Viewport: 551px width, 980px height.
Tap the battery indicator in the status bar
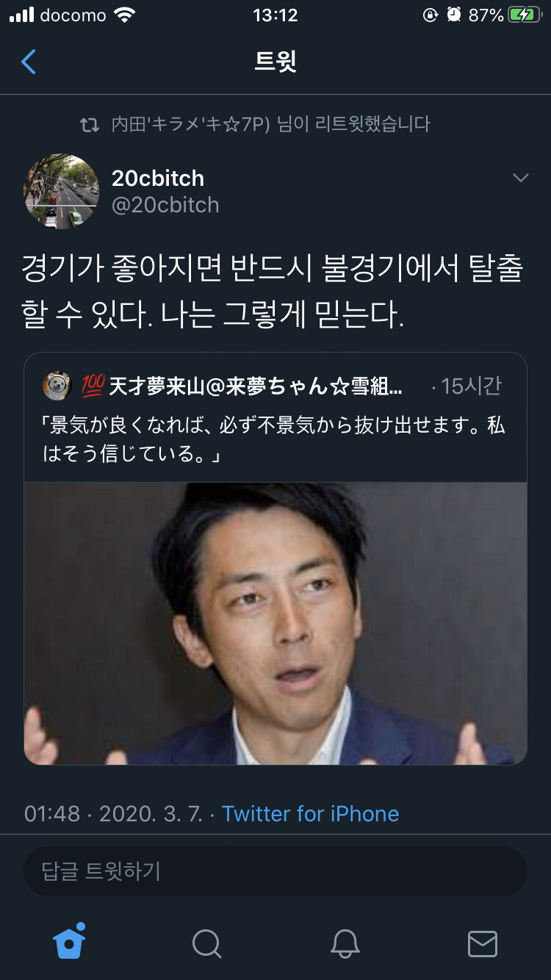click(x=525, y=15)
